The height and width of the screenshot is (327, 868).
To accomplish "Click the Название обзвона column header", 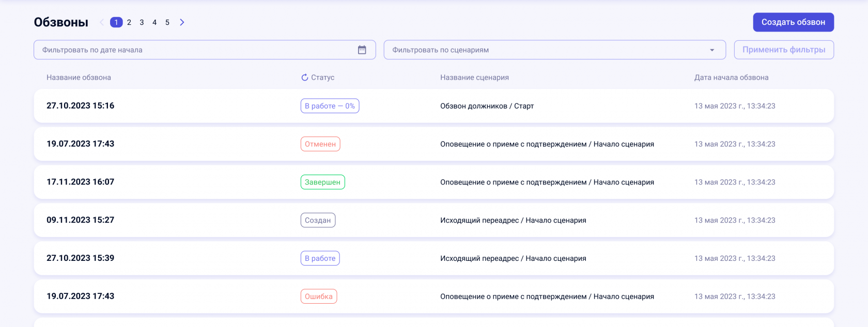I will [79, 77].
